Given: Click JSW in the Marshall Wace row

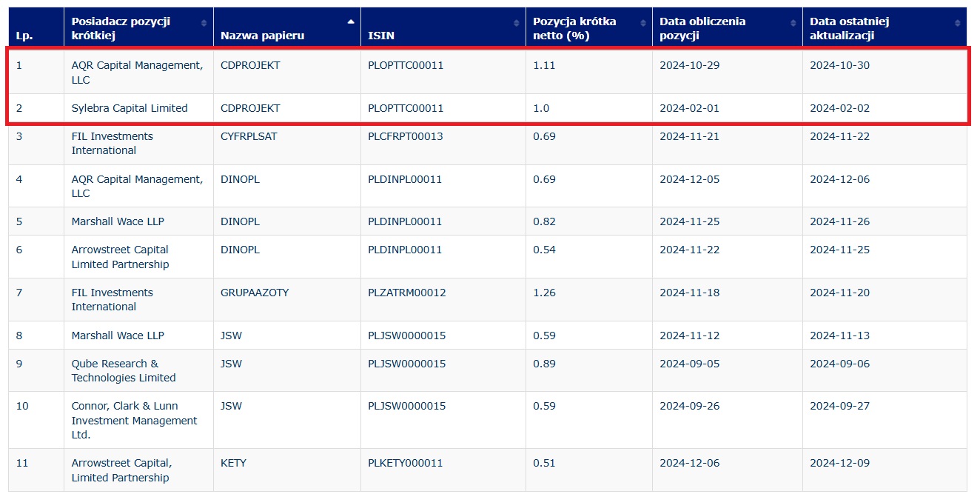Looking at the screenshot, I should 231,336.
